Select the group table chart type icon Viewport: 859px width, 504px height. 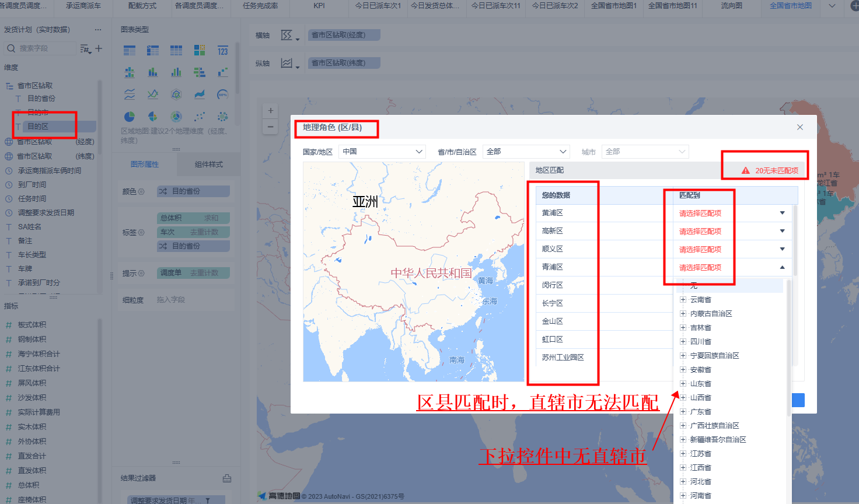point(130,51)
